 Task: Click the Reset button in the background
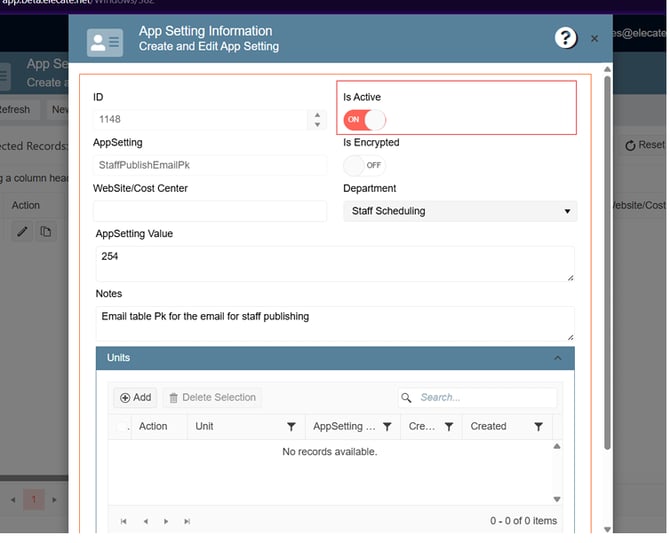coord(644,145)
